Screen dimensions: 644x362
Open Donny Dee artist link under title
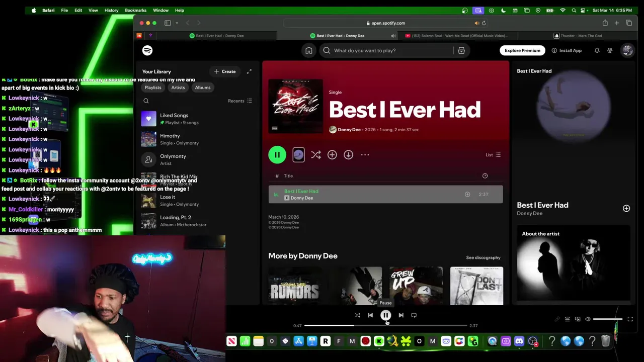click(x=349, y=130)
